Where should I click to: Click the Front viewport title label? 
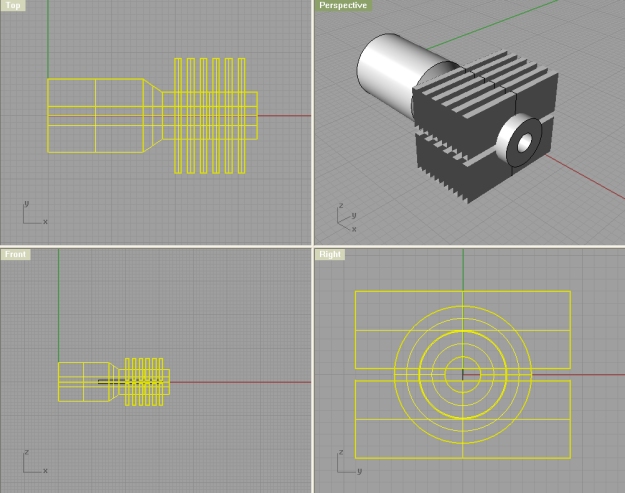tap(16, 254)
